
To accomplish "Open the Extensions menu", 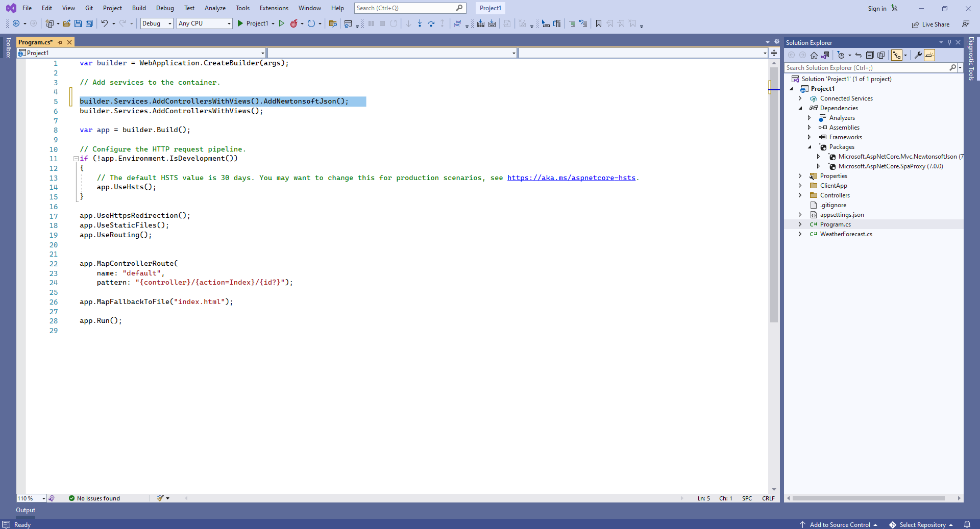I will click(274, 8).
